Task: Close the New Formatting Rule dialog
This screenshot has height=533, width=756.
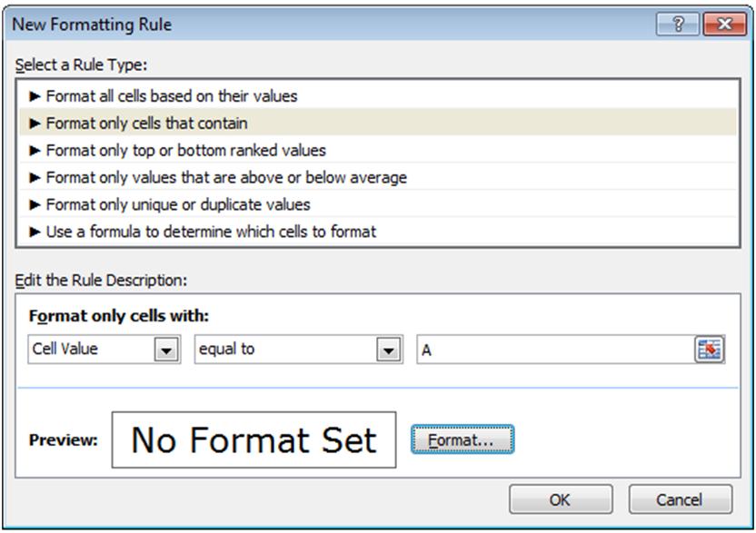Action: tap(725, 24)
